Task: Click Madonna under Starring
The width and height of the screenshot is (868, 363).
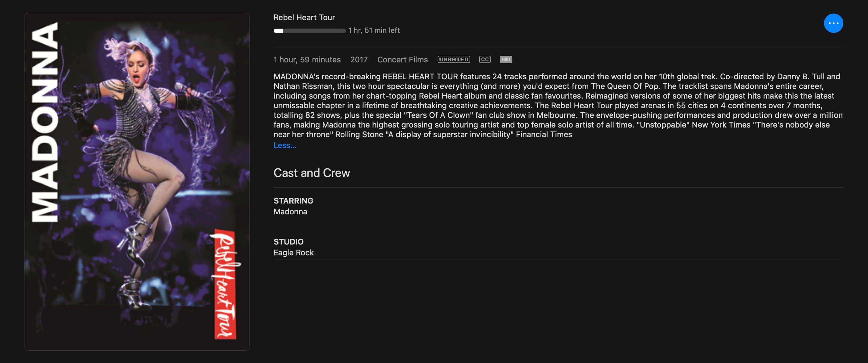Action: pyautogui.click(x=290, y=212)
